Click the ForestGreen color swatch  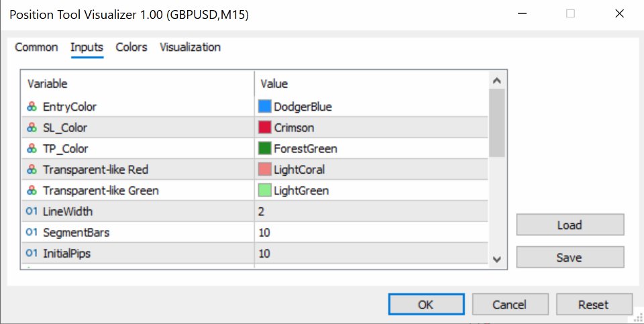264,149
